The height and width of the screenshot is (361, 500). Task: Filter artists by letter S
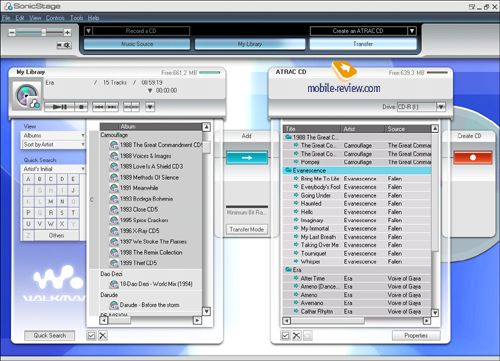tap(62, 213)
